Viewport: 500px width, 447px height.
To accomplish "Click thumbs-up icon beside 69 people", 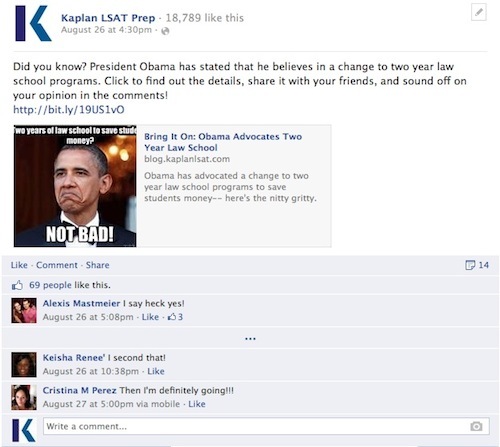I will 17,285.
